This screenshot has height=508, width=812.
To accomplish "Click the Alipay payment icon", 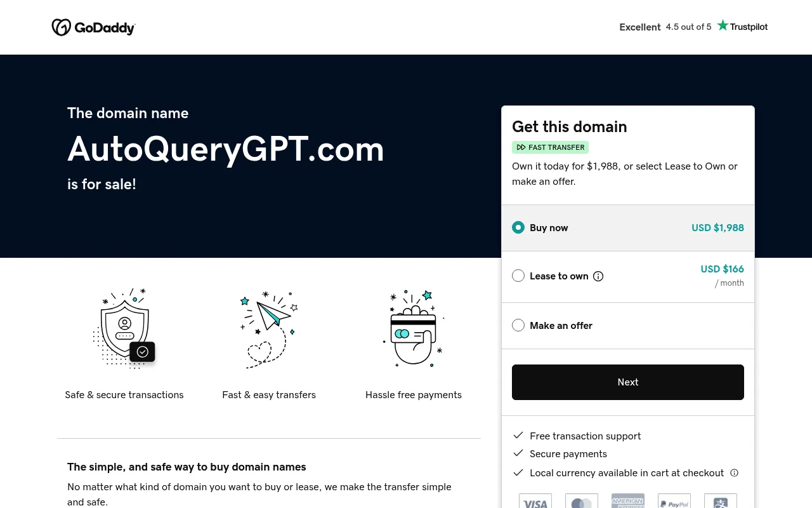I will point(721,501).
